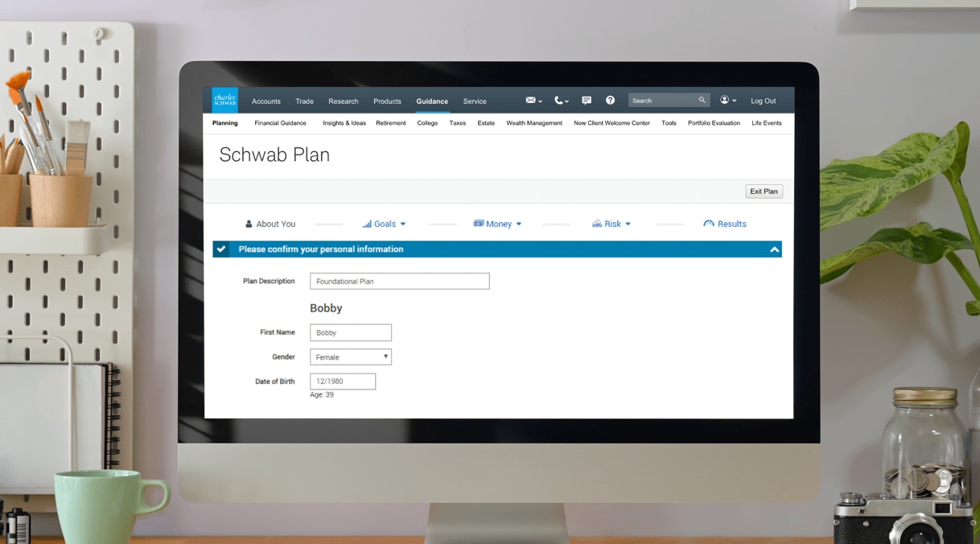The width and height of the screenshot is (980, 544).
Task: Click the Log Out link
Action: (x=762, y=101)
